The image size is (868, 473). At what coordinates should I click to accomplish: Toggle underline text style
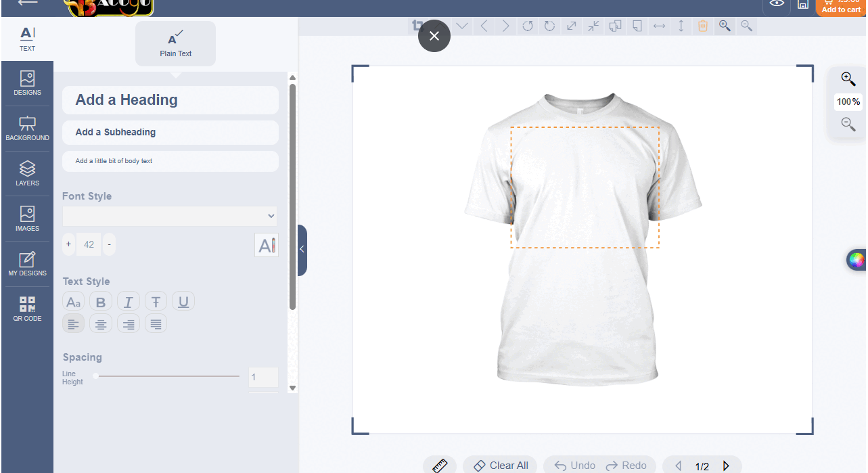tap(183, 302)
